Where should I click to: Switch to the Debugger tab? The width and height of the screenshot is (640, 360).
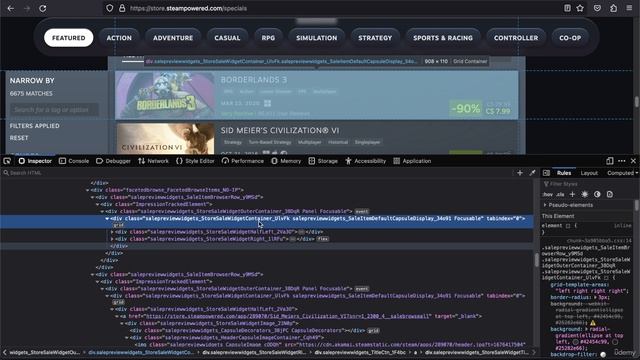tap(113, 161)
